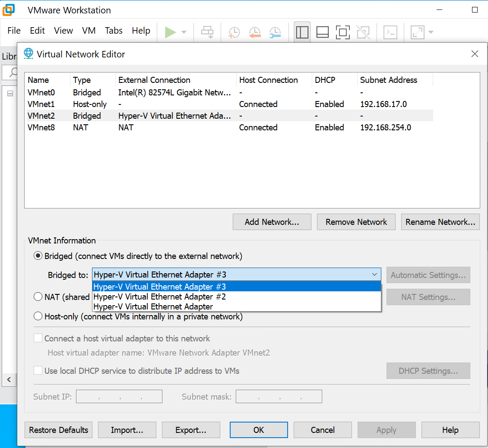Click the DHCP column header

[x=335, y=80]
